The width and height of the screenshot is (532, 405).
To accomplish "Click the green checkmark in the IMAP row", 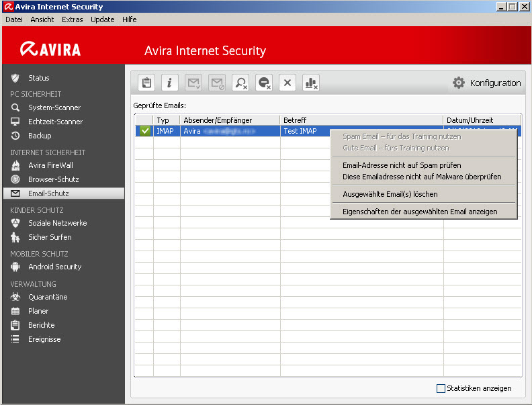I will (x=145, y=131).
